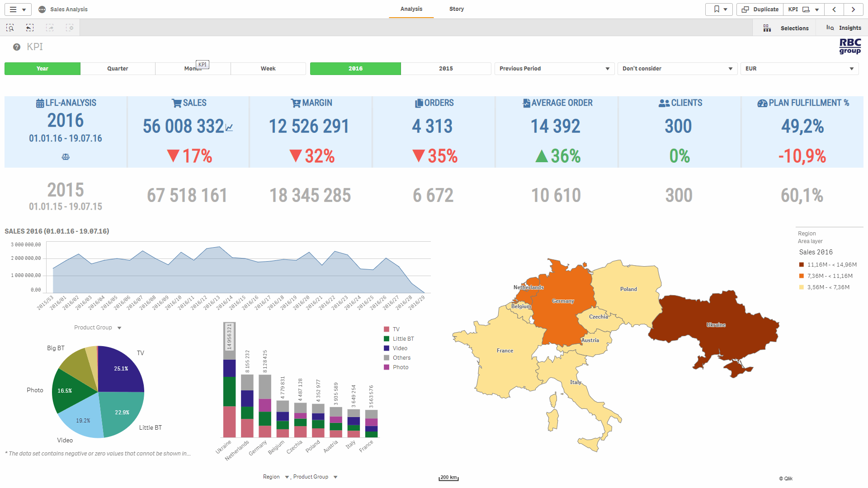This screenshot has width=868, height=488.
Task: Click the KPI help question icon
Action: point(17,47)
